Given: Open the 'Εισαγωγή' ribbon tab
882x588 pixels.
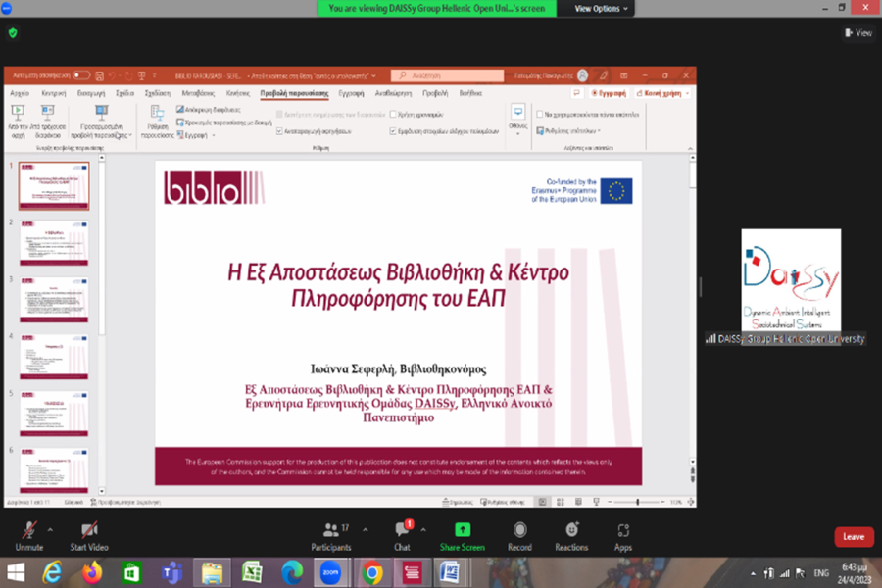Looking at the screenshot, I should [78, 93].
